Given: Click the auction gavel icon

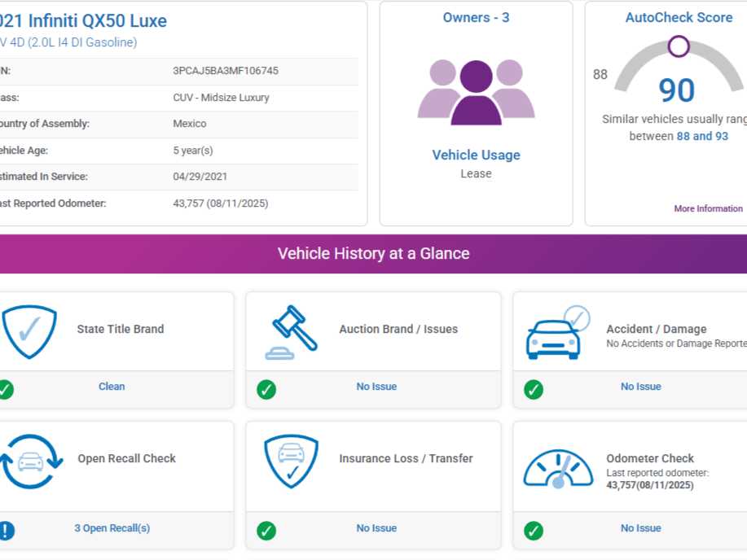Looking at the screenshot, I should coord(291,332).
